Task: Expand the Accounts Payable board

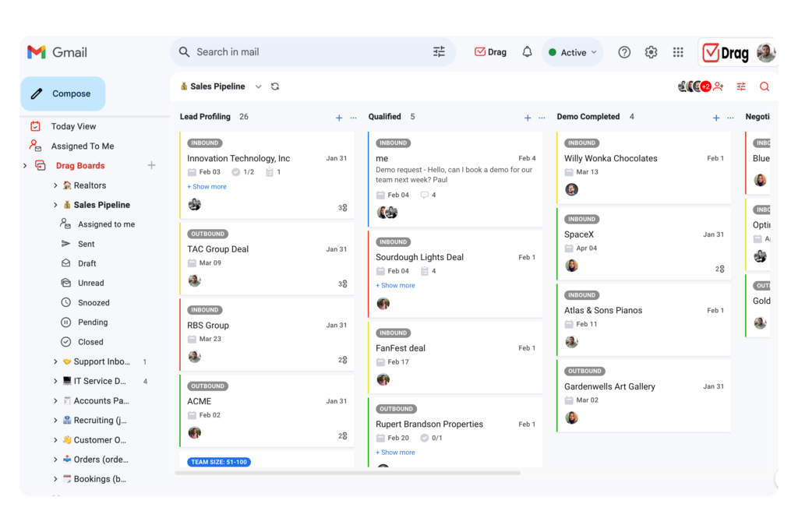Action: coord(55,401)
